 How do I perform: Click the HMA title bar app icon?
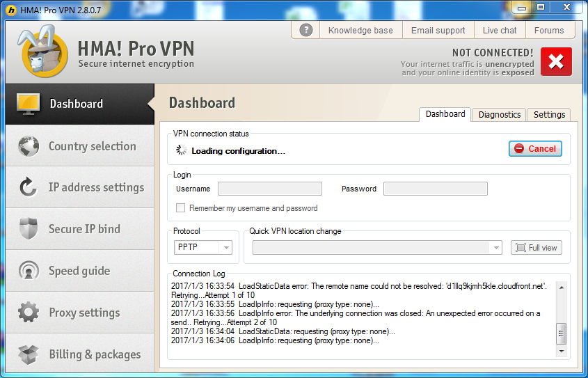click(12, 10)
